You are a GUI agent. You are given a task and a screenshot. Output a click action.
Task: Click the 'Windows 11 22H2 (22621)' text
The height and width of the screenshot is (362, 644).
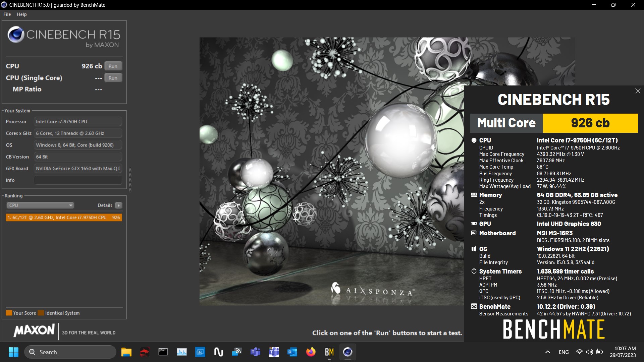[573, 249]
